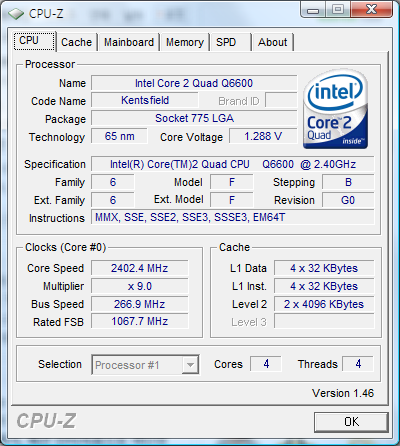Go to the About tab
This screenshot has height=446, width=400.
point(273,42)
